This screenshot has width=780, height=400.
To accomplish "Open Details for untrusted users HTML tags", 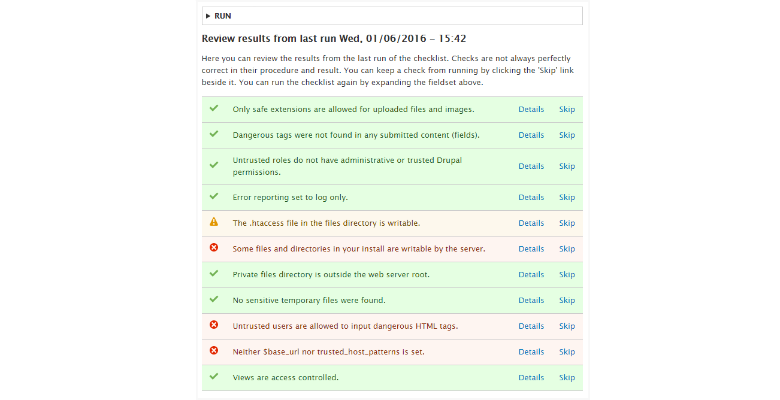I will tap(531, 326).
